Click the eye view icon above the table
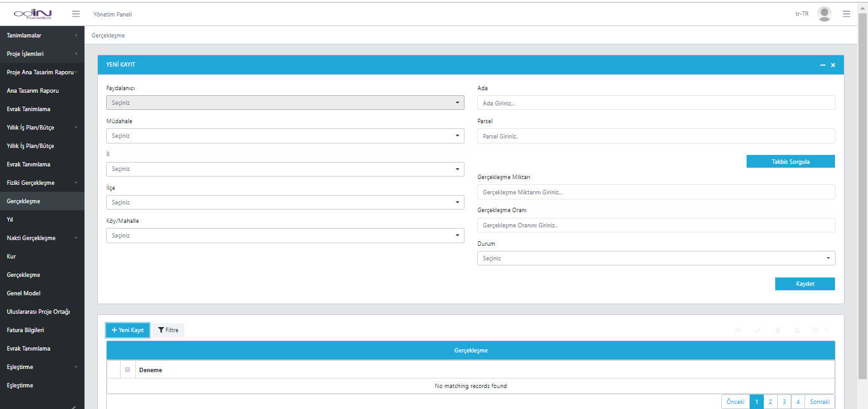Image resolution: width=868 pixels, height=409 pixels. (739, 330)
